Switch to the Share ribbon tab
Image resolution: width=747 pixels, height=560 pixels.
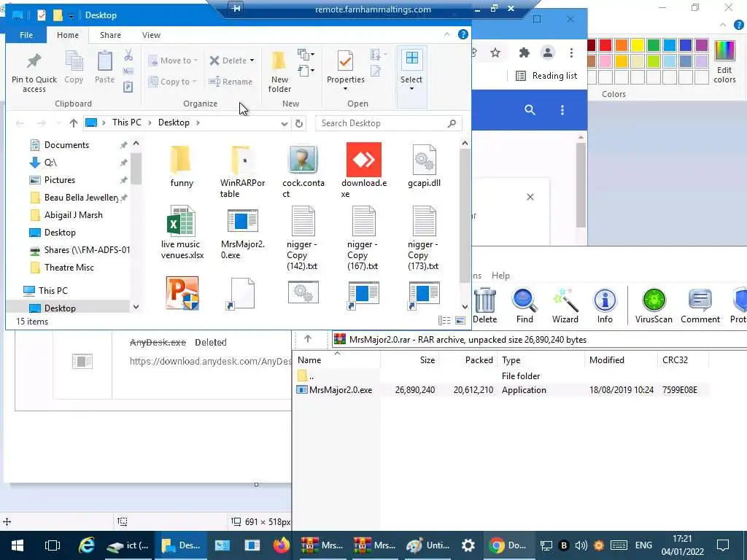tap(110, 35)
